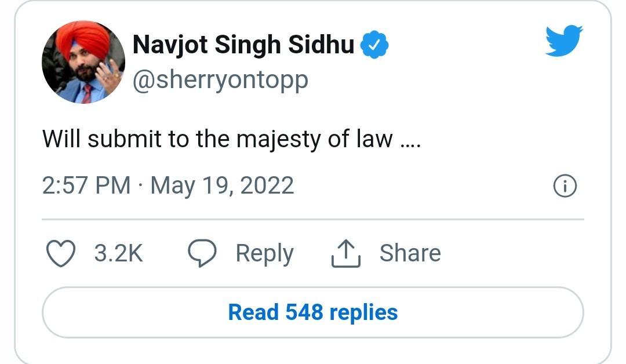The height and width of the screenshot is (364, 626).
Task: Open the Read 548 replies button
Action: (313, 312)
